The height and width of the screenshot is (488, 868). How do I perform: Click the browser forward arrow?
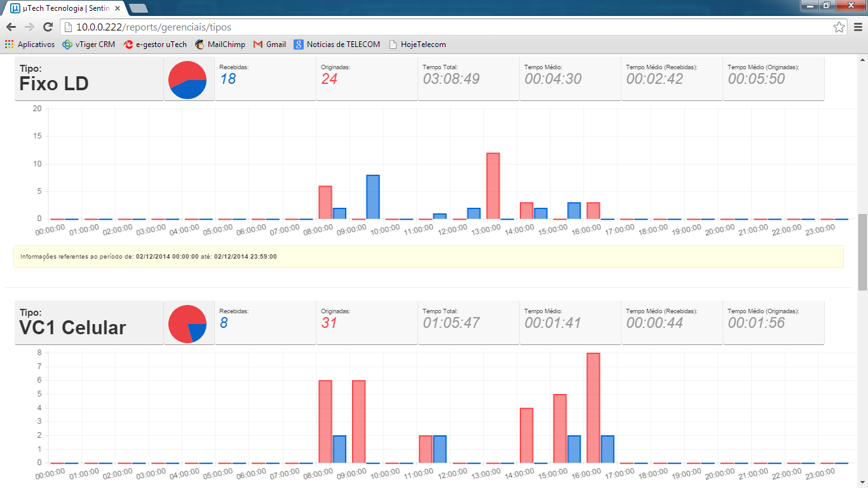pyautogui.click(x=29, y=27)
